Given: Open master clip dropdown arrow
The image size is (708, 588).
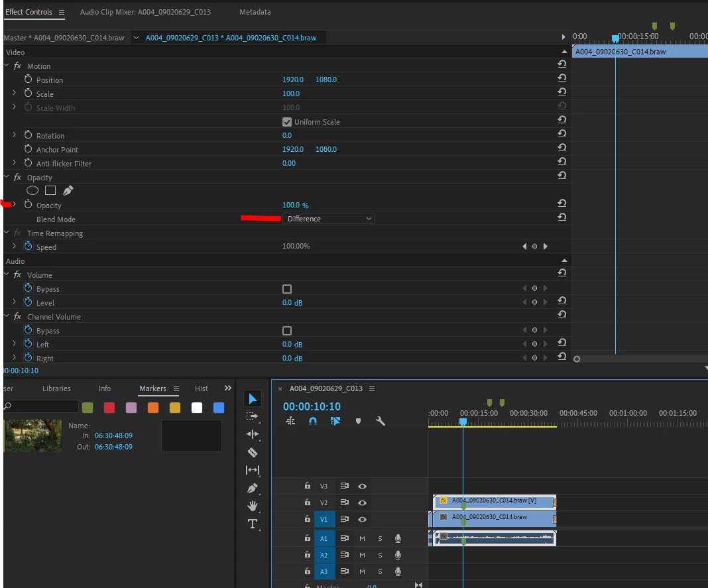Looking at the screenshot, I should click(x=136, y=38).
